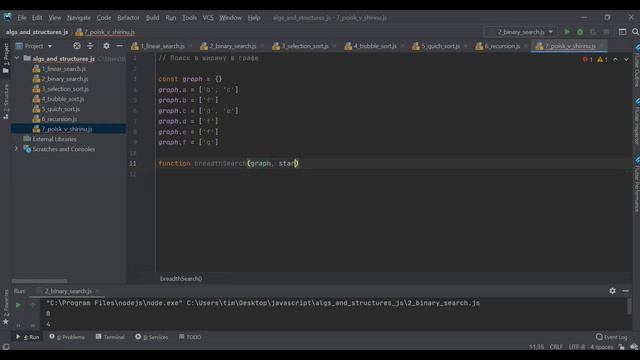Open the run configuration dropdown

tap(521, 32)
